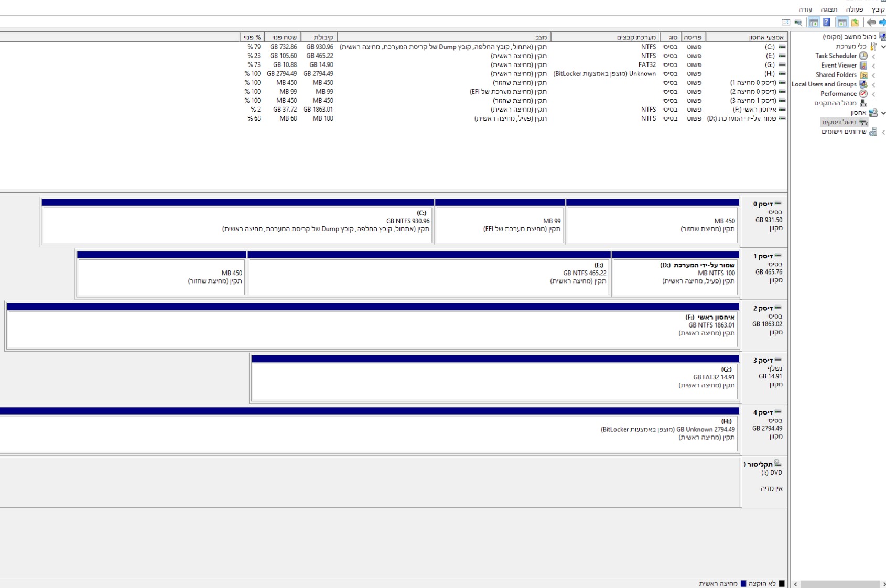Click the Up One Level folder toolbar icon
The image size is (886, 588).
pyautogui.click(x=855, y=23)
